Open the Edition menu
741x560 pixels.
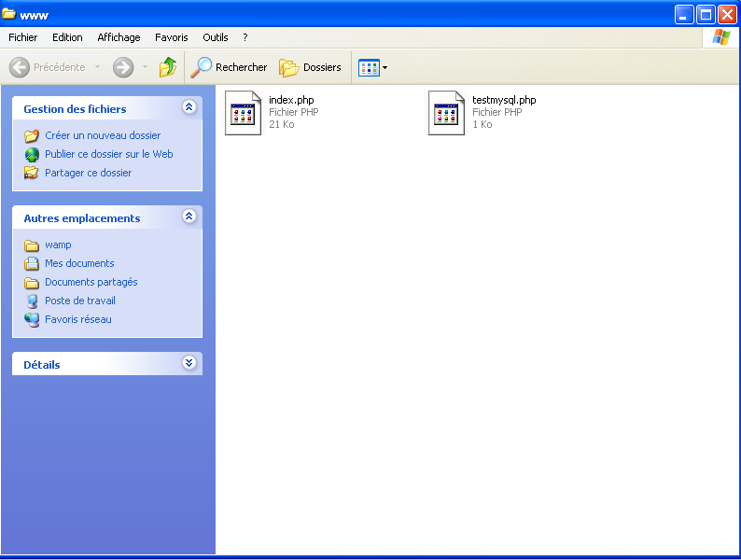point(67,37)
